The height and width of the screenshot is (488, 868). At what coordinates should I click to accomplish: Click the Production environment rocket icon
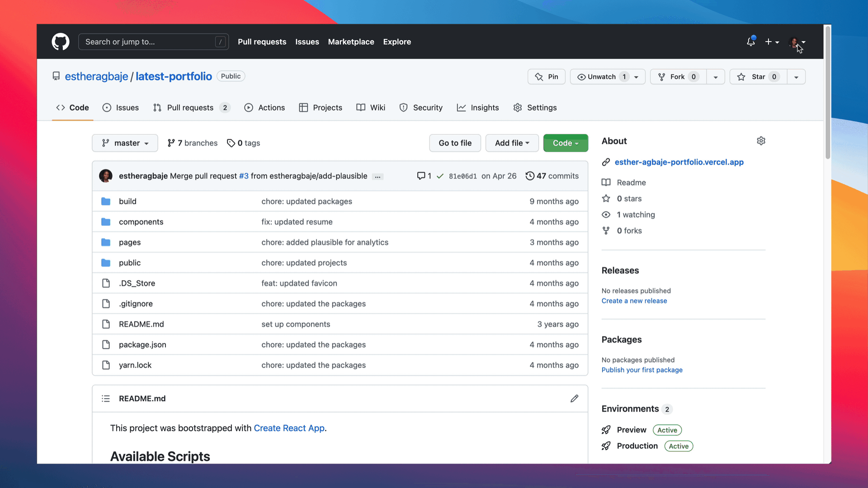[606, 446]
